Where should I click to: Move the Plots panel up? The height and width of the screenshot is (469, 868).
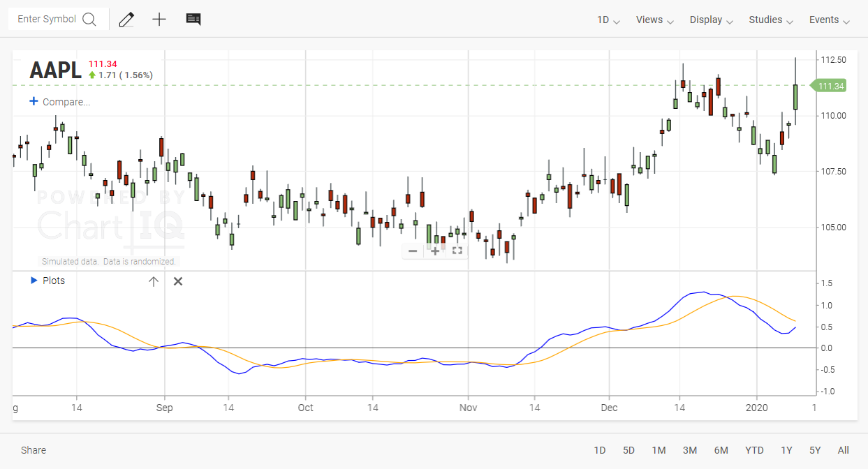(154, 281)
